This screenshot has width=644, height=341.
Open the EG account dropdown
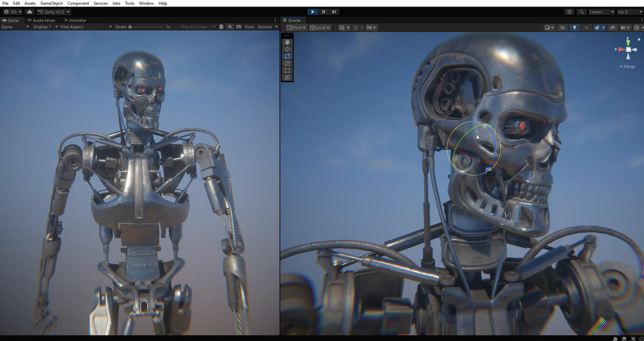[x=12, y=12]
